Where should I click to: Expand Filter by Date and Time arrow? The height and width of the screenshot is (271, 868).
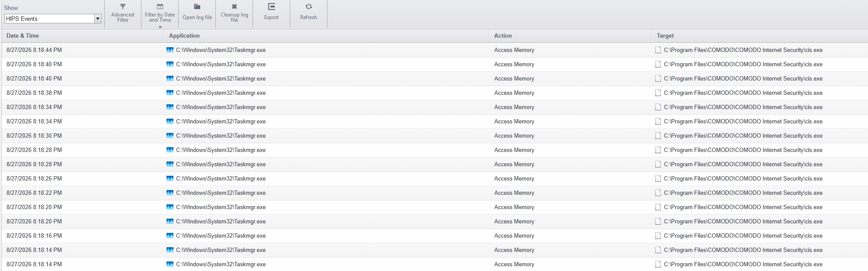click(160, 27)
